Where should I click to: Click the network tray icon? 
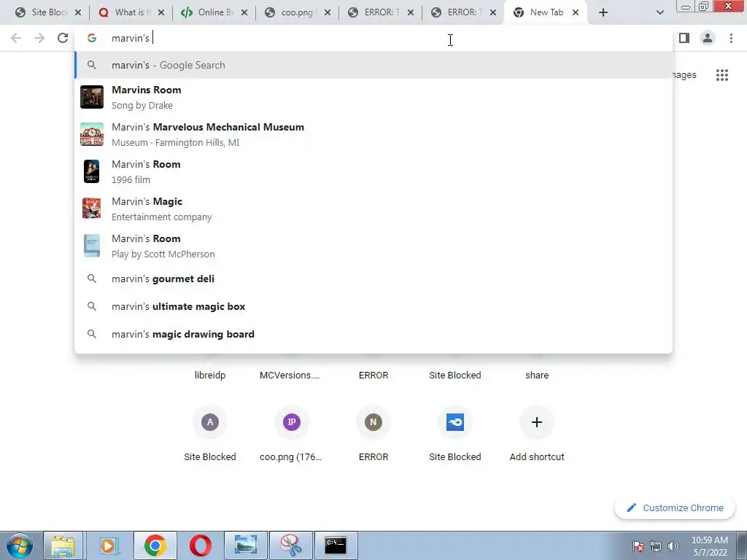pos(656,546)
